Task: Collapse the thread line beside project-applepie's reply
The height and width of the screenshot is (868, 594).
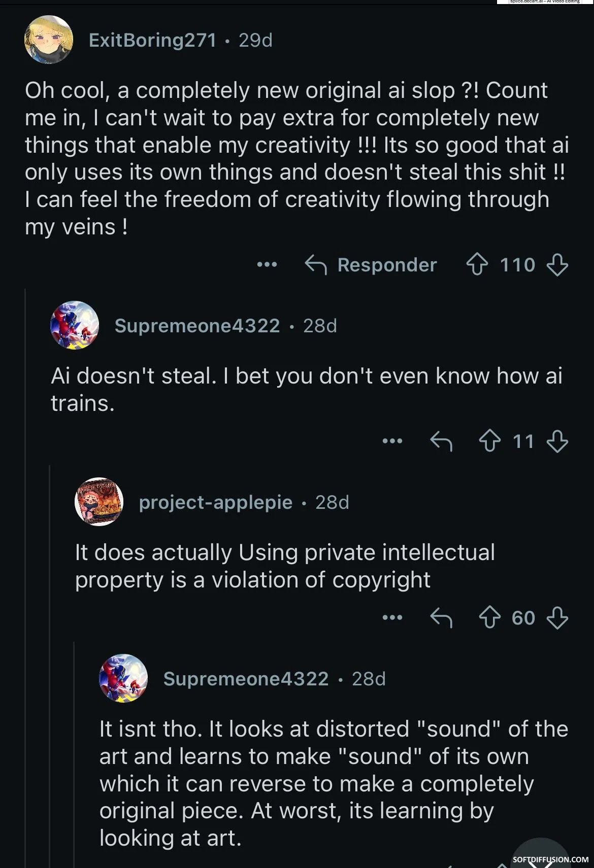Action: tap(50, 667)
